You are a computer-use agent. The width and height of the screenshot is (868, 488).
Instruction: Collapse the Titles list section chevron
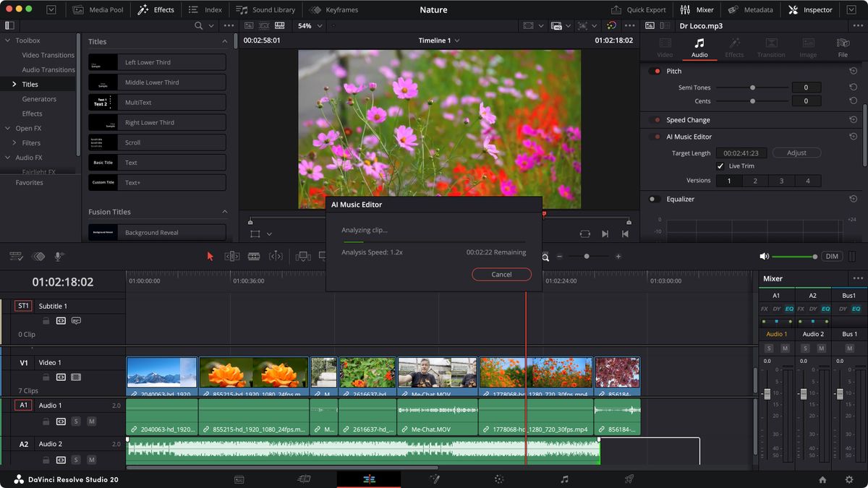click(224, 42)
